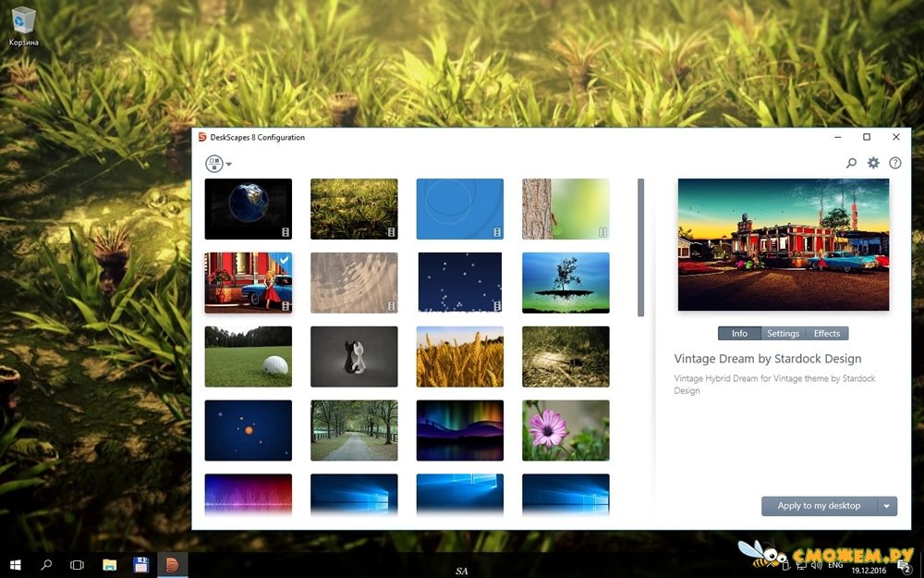Image resolution: width=924 pixels, height=578 pixels.
Task: Switch to the Settings tab
Action: [x=783, y=334]
